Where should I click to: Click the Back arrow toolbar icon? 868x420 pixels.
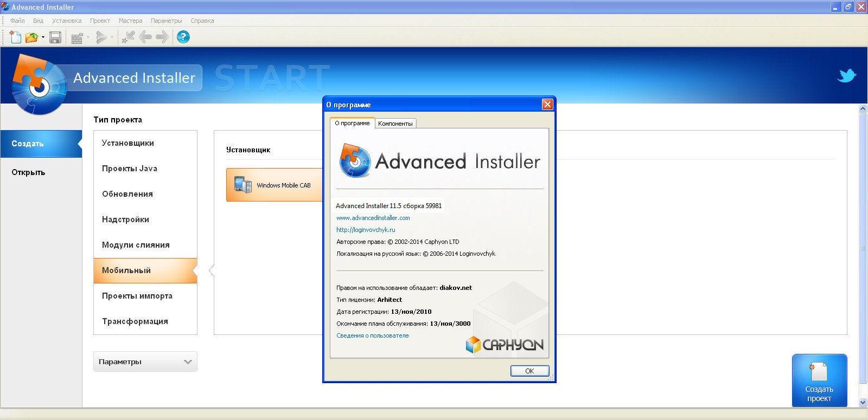click(145, 37)
